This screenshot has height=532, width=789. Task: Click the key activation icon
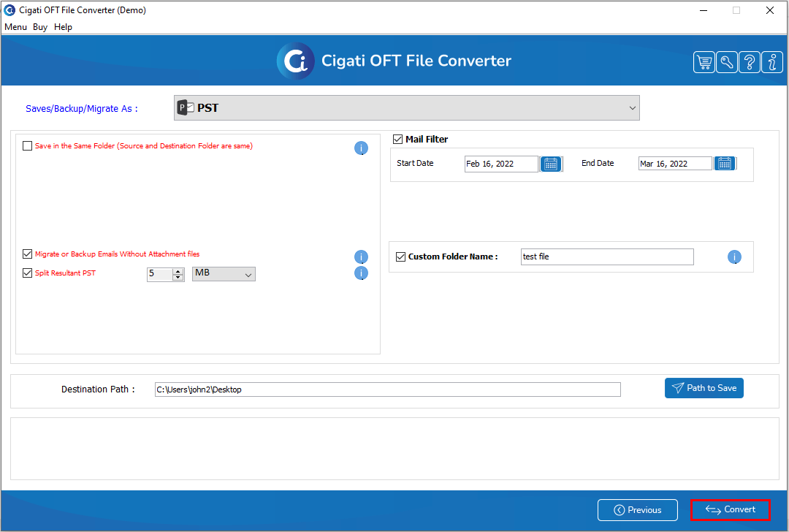coord(727,62)
